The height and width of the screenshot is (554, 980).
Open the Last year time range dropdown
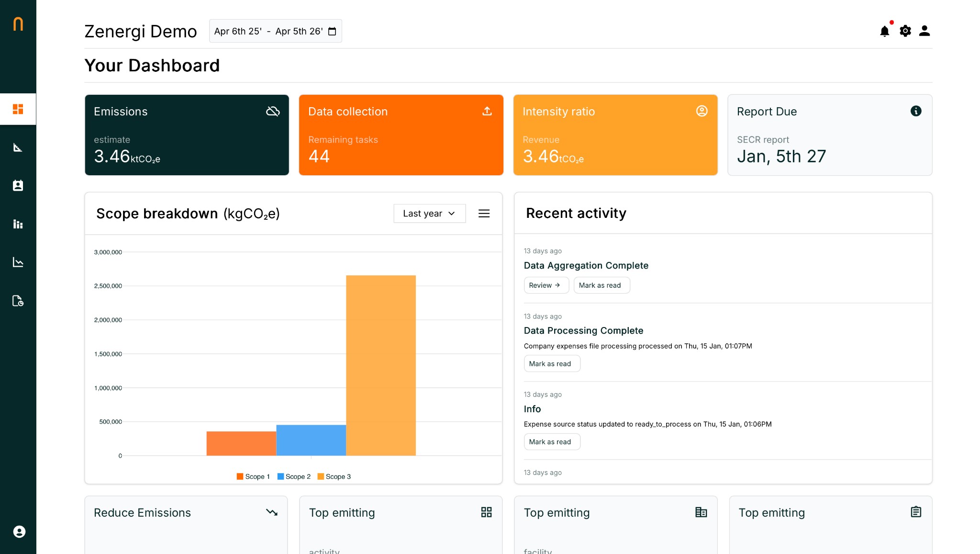coord(429,214)
